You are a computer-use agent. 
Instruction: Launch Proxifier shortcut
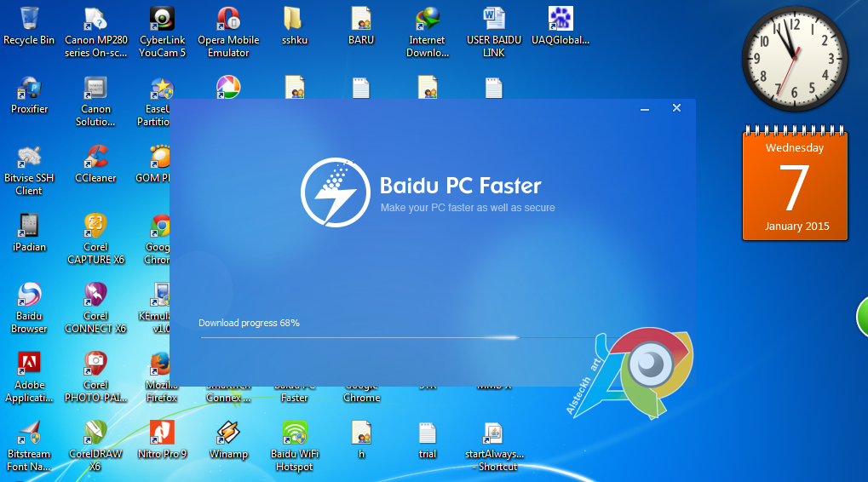29,95
